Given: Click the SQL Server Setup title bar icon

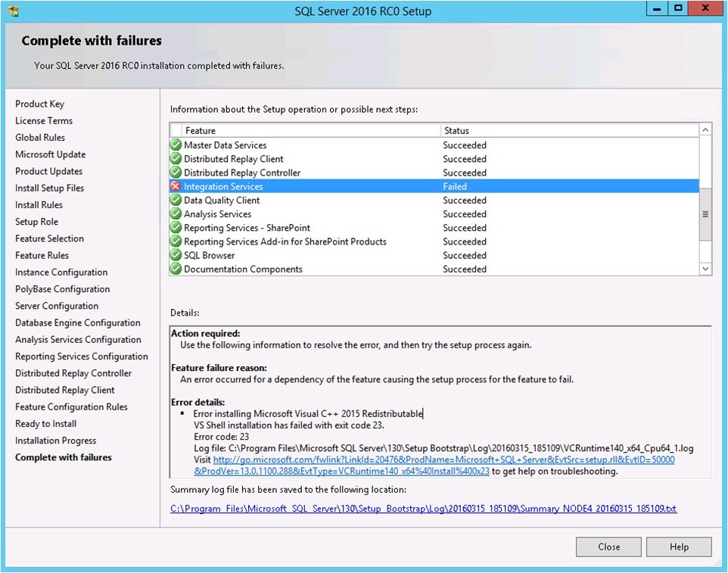Looking at the screenshot, I should (14, 11).
